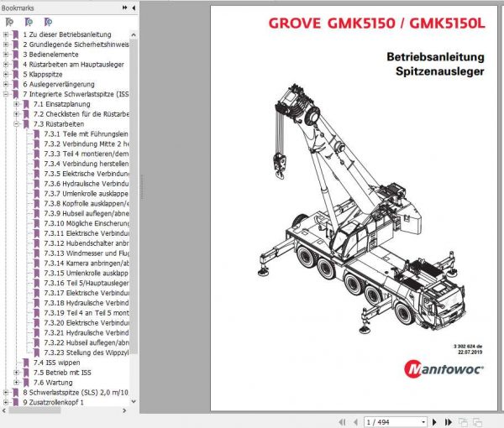Expand bookmark 6 Auslegerverlängerung

point(6,84)
